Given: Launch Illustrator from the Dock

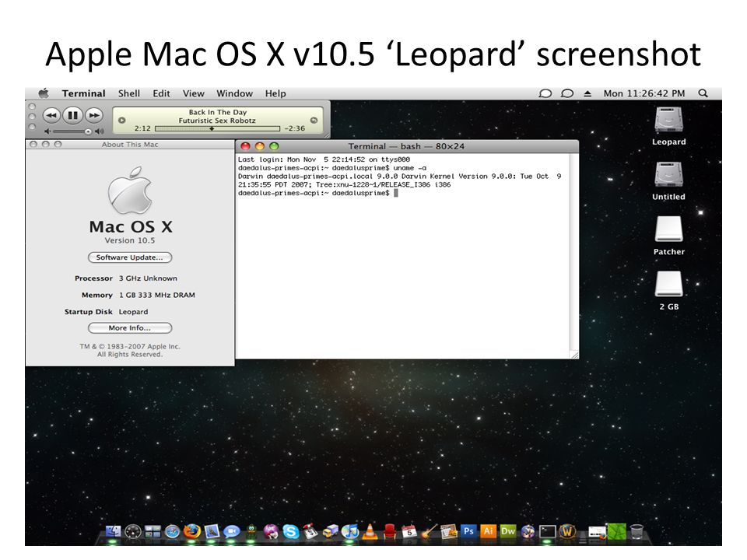Looking at the screenshot, I should point(489,531).
